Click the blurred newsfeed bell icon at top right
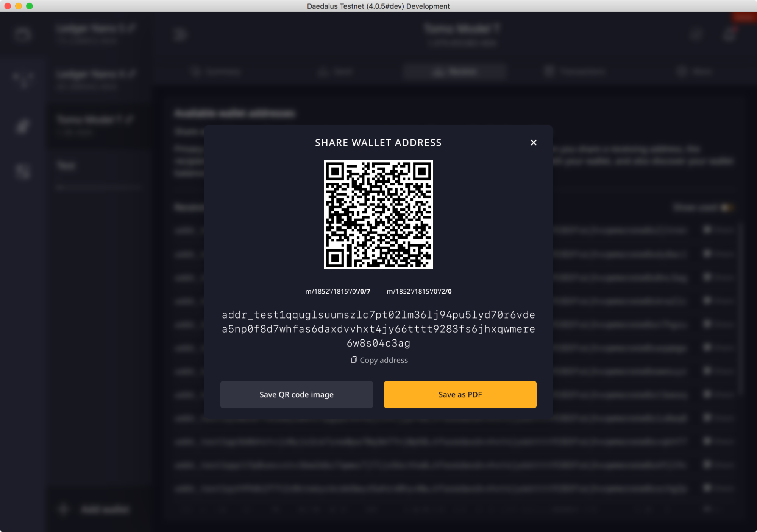Screen dimensions: 757x532 pyautogui.click(x=729, y=35)
